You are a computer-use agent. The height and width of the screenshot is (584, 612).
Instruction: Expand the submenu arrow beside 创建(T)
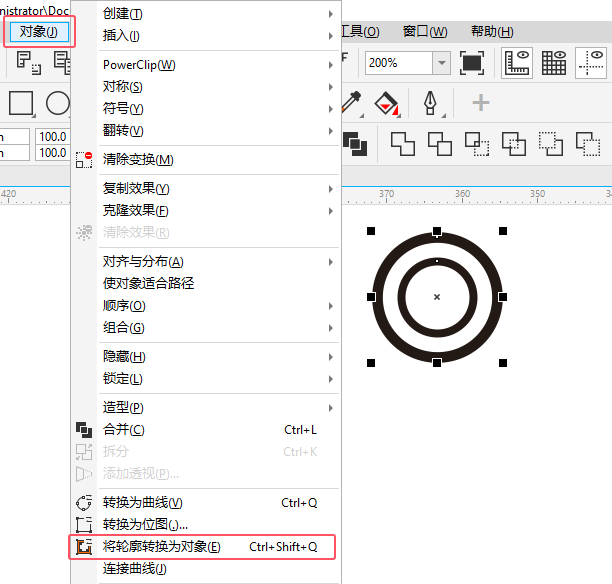coord(331,14)
